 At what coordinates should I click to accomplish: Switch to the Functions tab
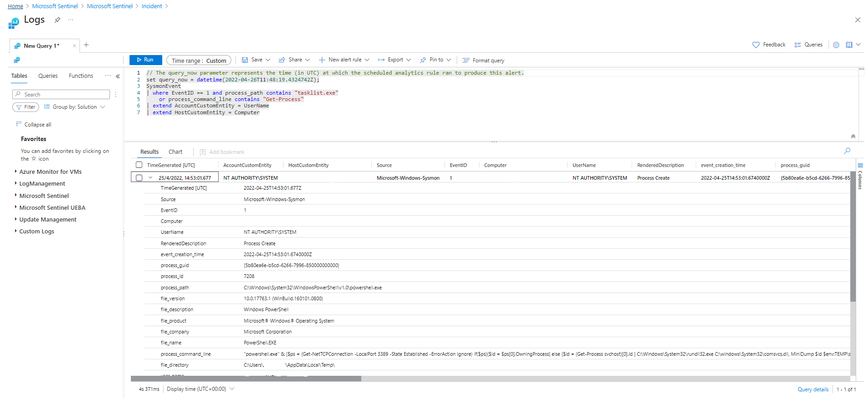point(81,76)
